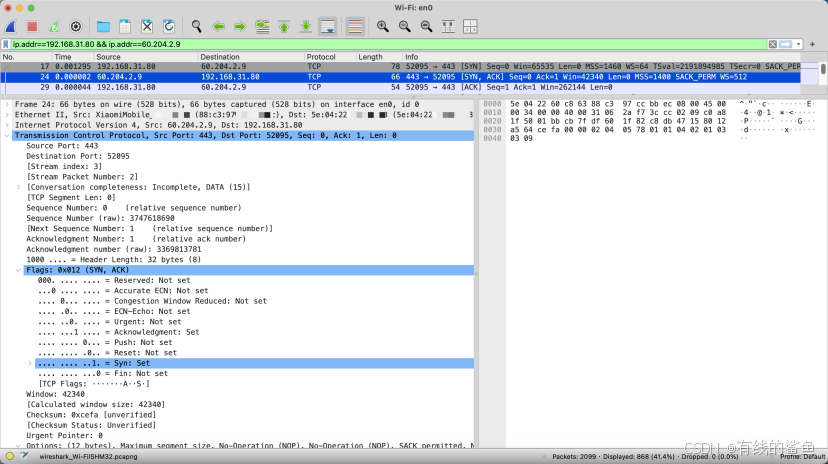Go to the first packet
This screenshot has height=464, width=828.
[x=284, y=26]
